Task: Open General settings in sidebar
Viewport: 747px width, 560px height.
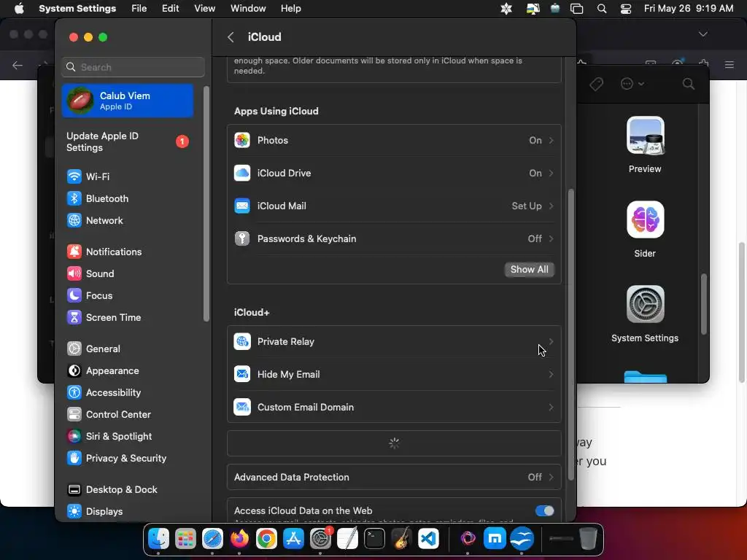Action: [x=128, y=349]
